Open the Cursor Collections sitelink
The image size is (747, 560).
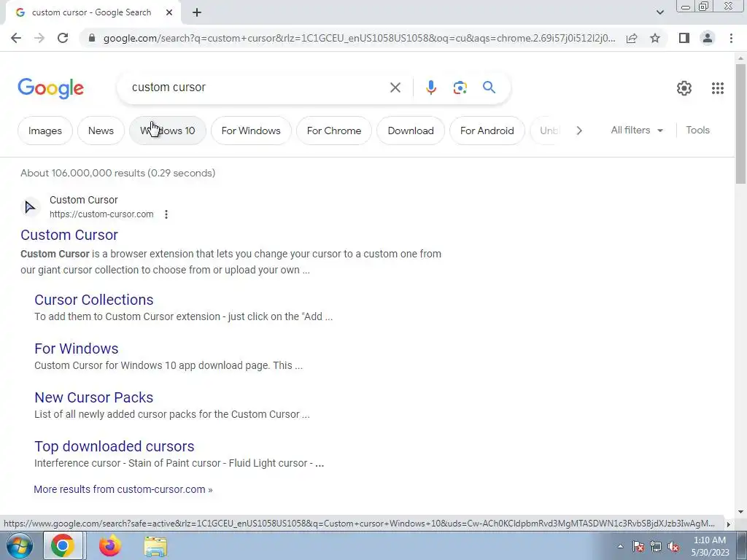click(94, 300)
